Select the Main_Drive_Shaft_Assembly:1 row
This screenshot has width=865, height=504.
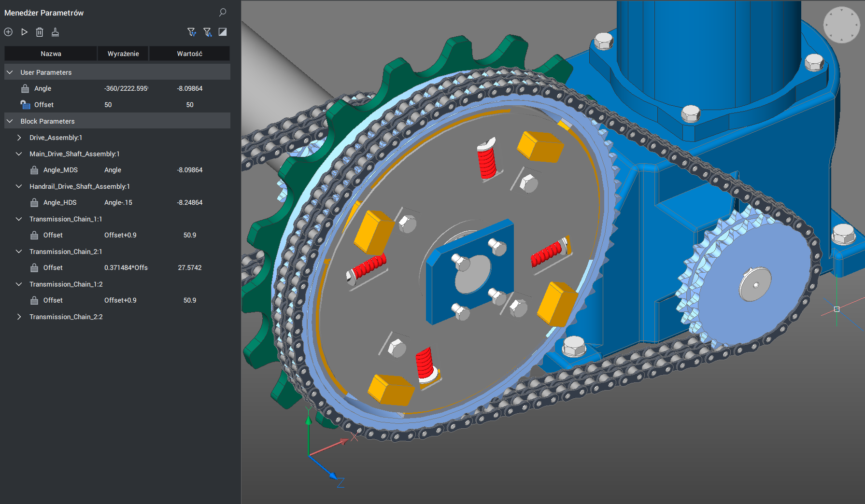tap(74, 154)
